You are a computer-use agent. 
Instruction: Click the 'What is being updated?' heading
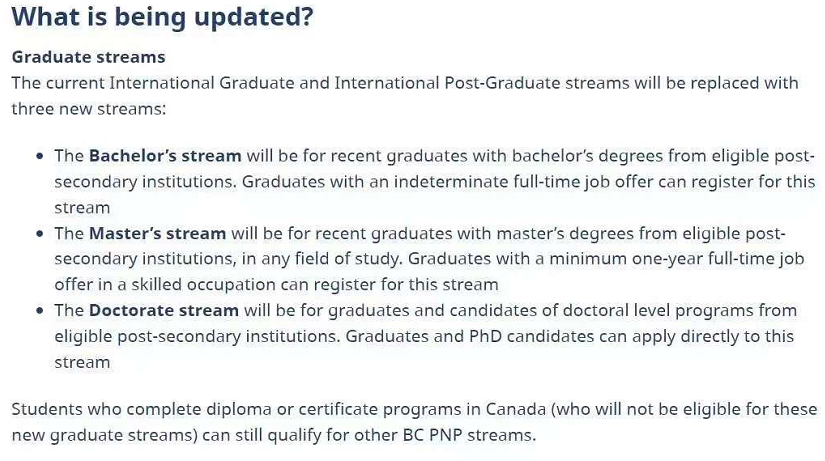(163, 17)
